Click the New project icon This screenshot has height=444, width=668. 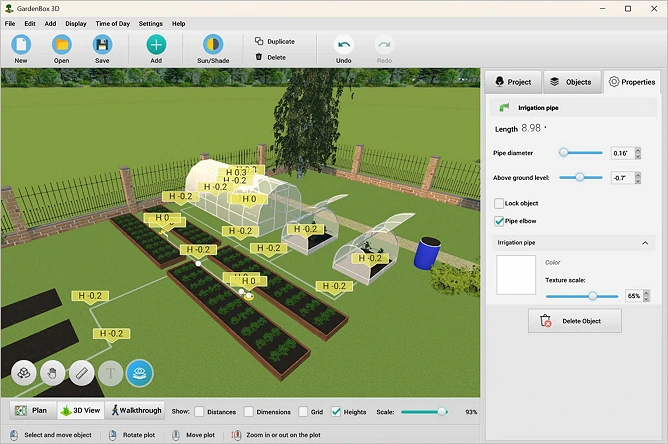coord(21,45)
